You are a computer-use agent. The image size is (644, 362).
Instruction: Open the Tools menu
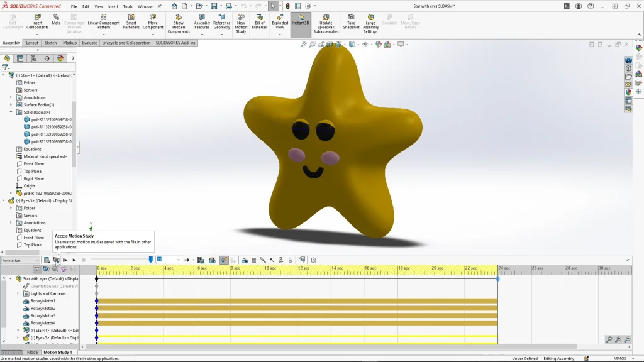[x=128, y=6]
